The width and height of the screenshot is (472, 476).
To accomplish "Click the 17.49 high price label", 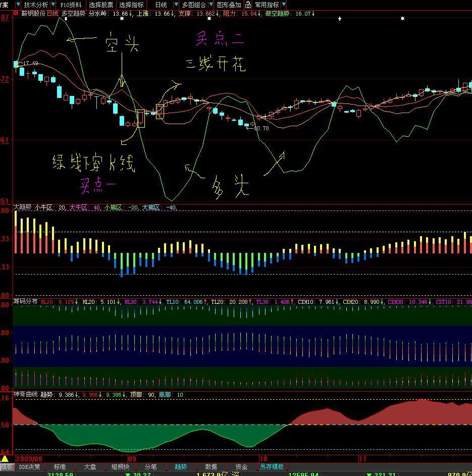I will pos(31,63).
